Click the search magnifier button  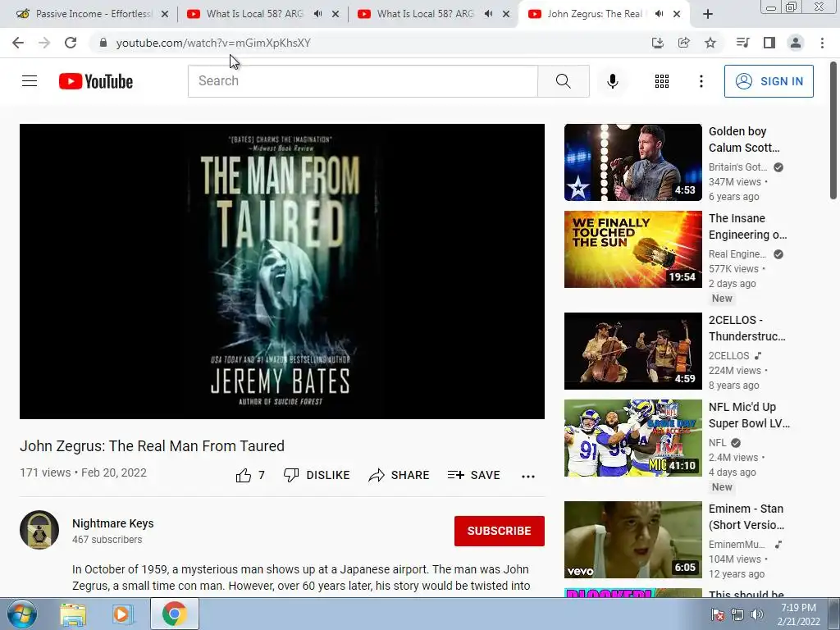click(x=563, y=81)
